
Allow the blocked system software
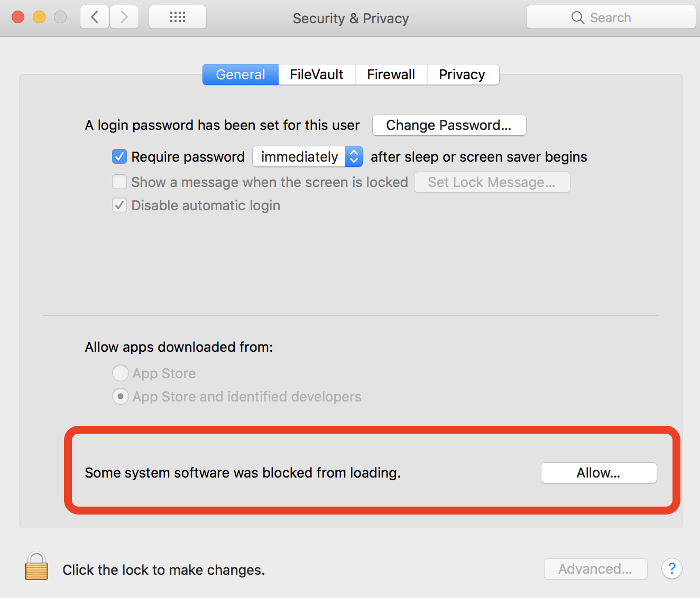click(x=598, y=473)
